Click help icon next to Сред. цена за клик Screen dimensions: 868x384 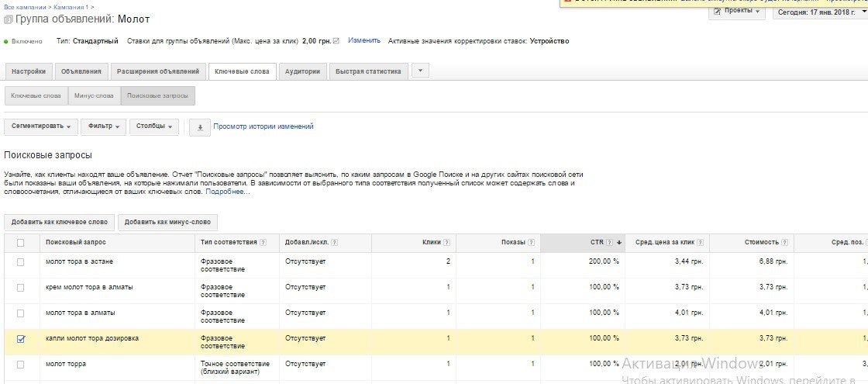tap(701, 243)
